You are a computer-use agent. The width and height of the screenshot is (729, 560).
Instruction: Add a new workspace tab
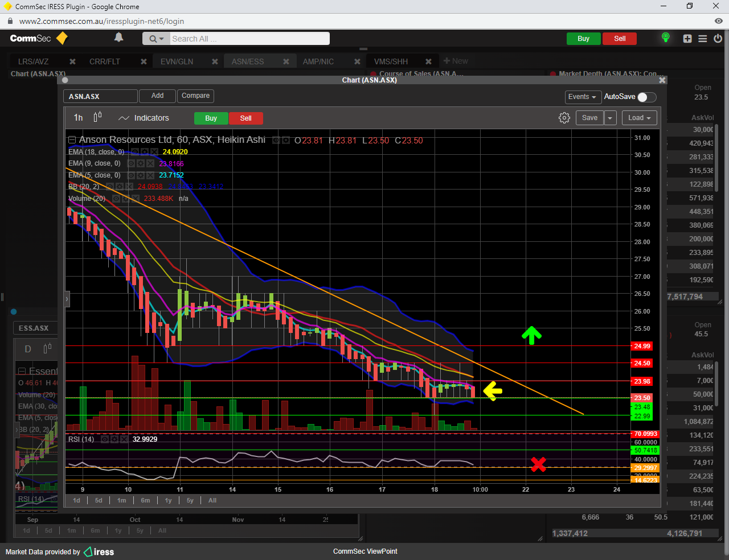[456, 61]
